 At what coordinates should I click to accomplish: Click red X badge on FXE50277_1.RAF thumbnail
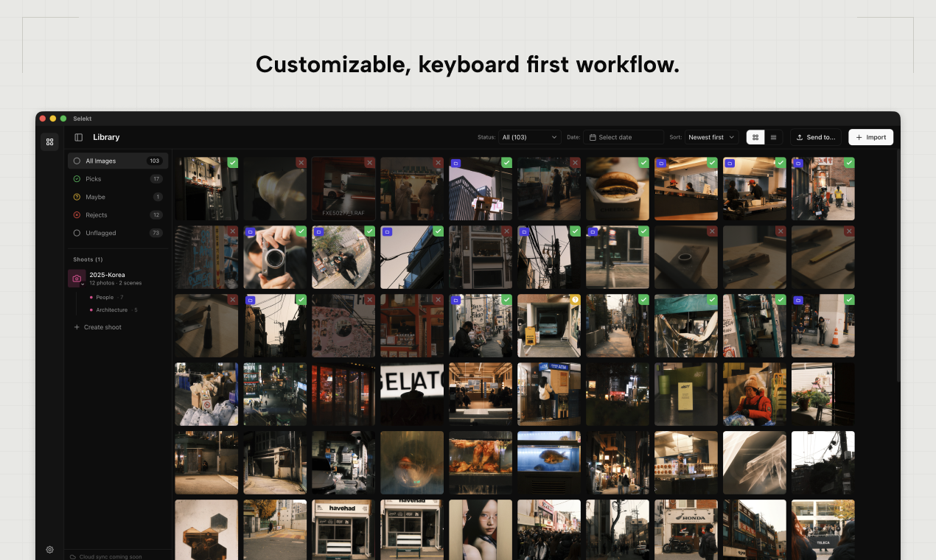[x=369, y=163]
